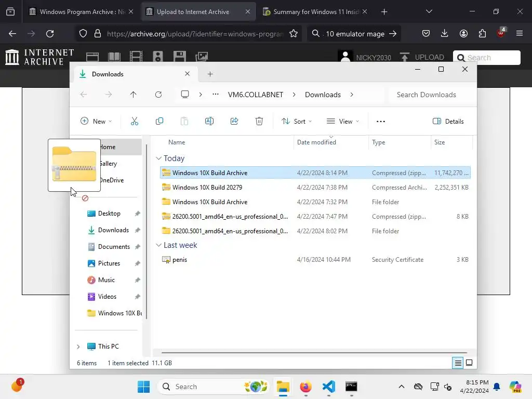Click the VM6.COLLABNET breadcrumb

coord(256,95)
